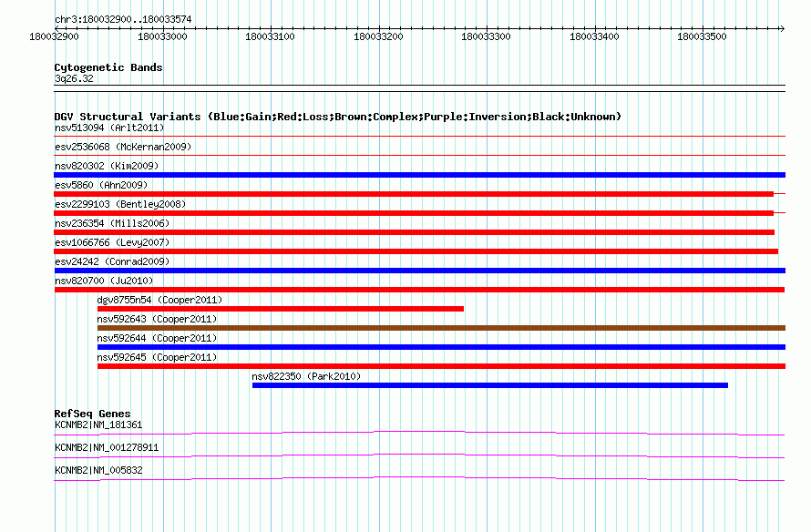Select the esv5860 (Ahn2009) label
This screenshot has height=532, width=811.
click(101, 185)
